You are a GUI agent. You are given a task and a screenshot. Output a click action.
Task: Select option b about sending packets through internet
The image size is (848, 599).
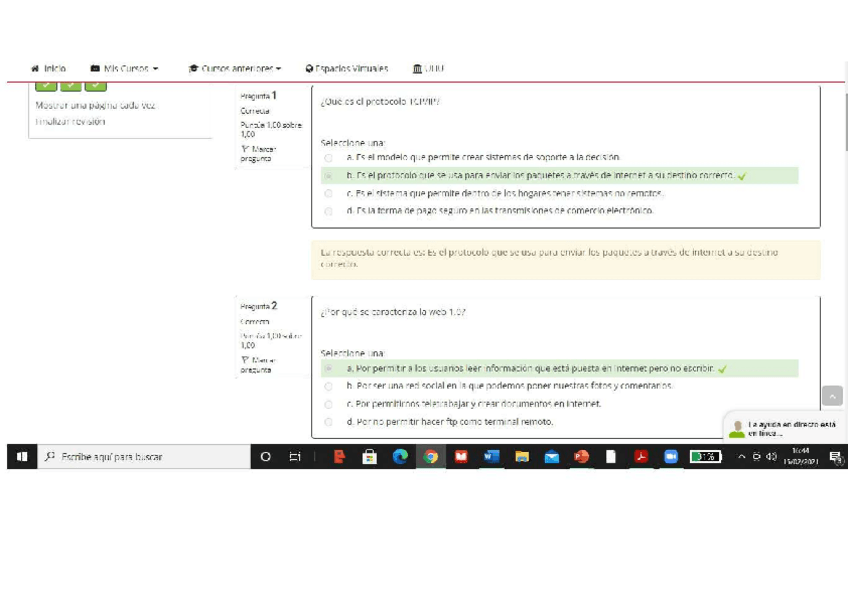click(328, 176)
